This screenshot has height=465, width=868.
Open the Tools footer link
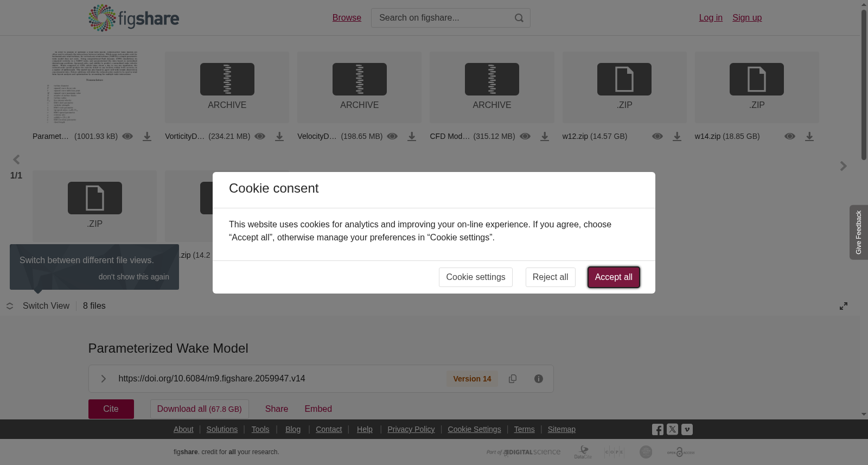(x=260, y=429)
